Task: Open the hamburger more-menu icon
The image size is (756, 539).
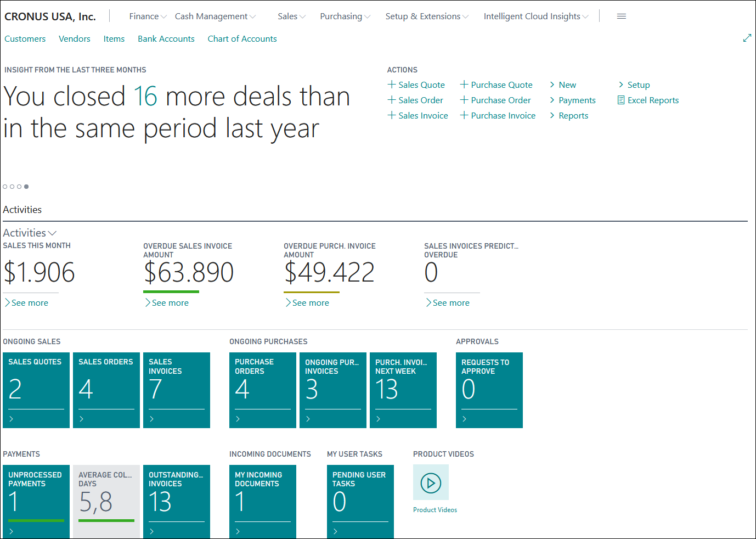Action: point(622,16)
